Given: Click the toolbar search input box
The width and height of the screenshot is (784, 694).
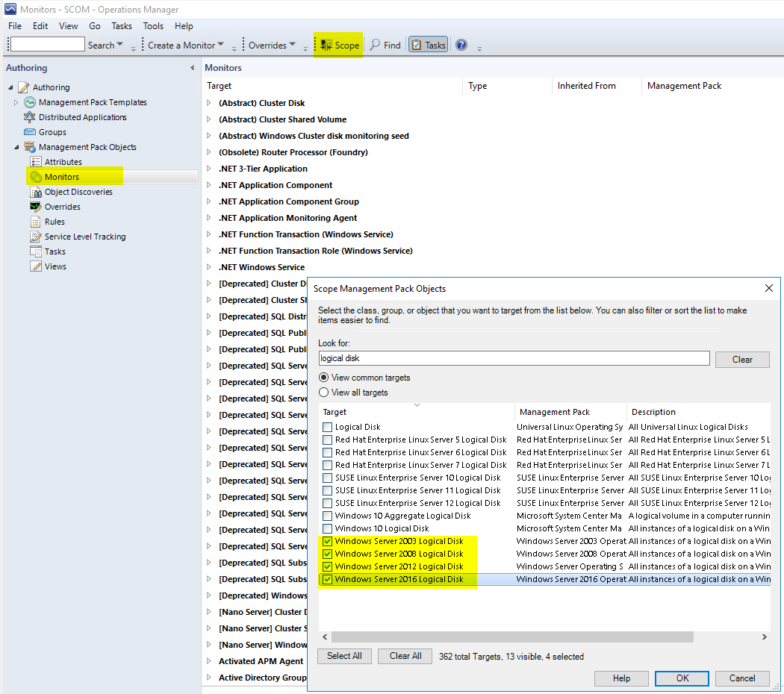Looking at the screenshot, I should point(48,45).
